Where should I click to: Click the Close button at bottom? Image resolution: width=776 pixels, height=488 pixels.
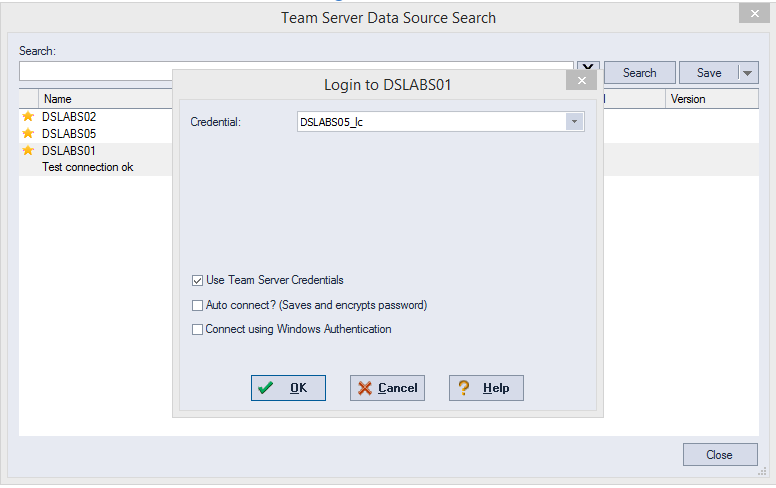pyautogui.click(x=720, y=454)
